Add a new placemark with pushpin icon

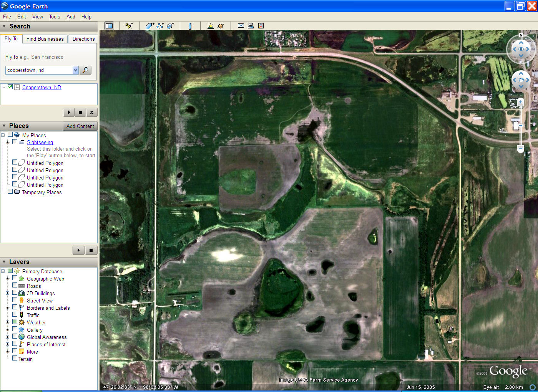click(x=129, y=26)
